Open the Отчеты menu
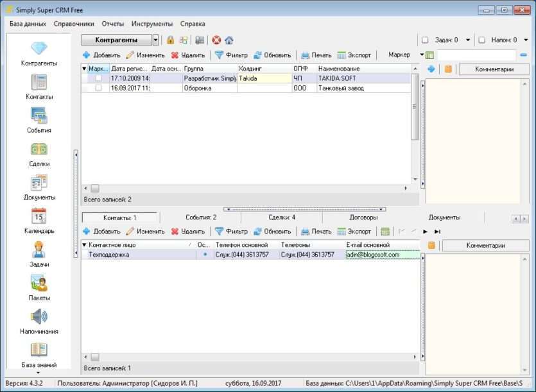 tap(112, 24)
